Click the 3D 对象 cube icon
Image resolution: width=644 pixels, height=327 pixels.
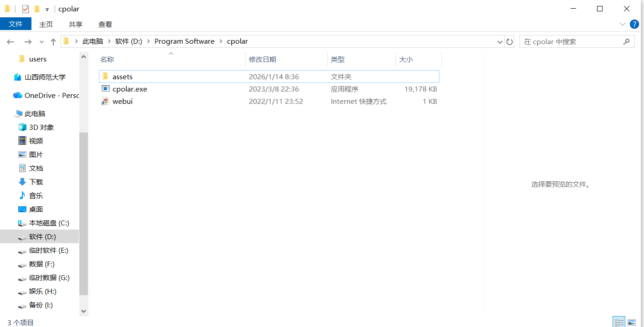click(22, 127)
